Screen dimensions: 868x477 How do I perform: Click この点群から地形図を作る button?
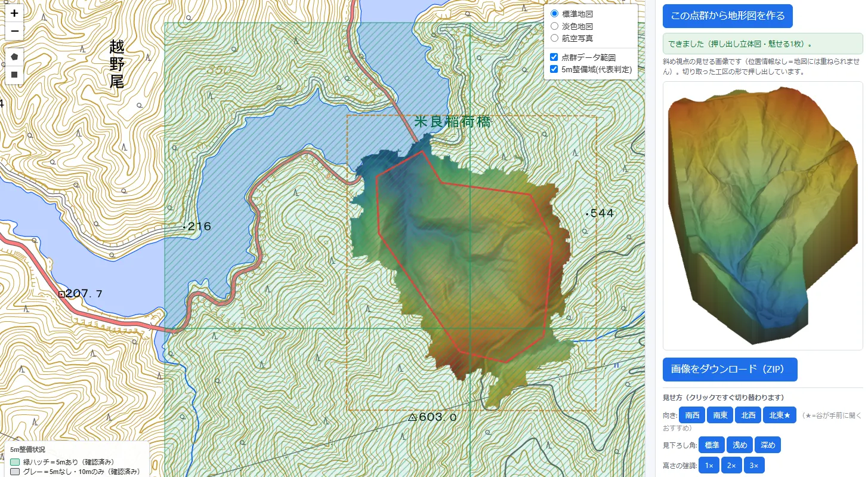click(727, 16)
